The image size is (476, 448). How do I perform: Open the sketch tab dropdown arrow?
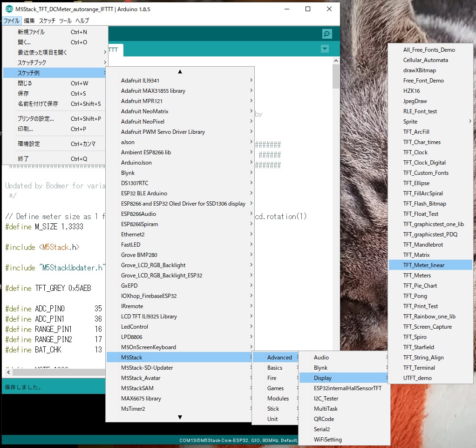[325, 49]
